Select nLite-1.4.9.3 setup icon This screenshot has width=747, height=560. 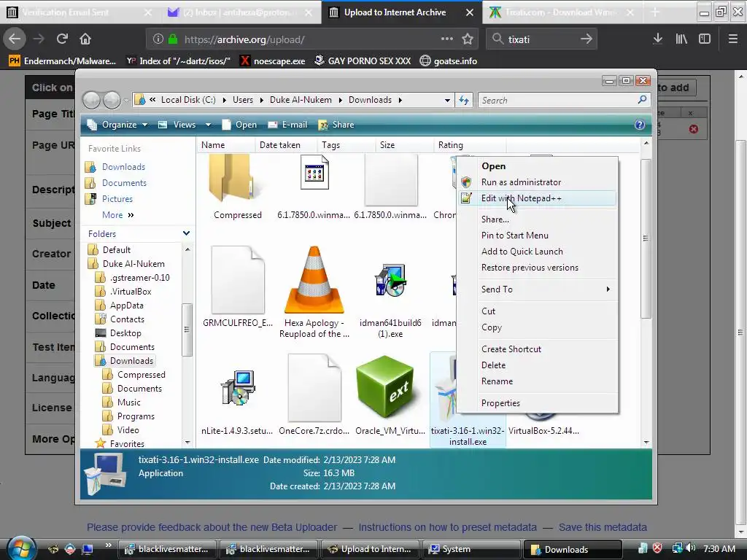point(238,388)
